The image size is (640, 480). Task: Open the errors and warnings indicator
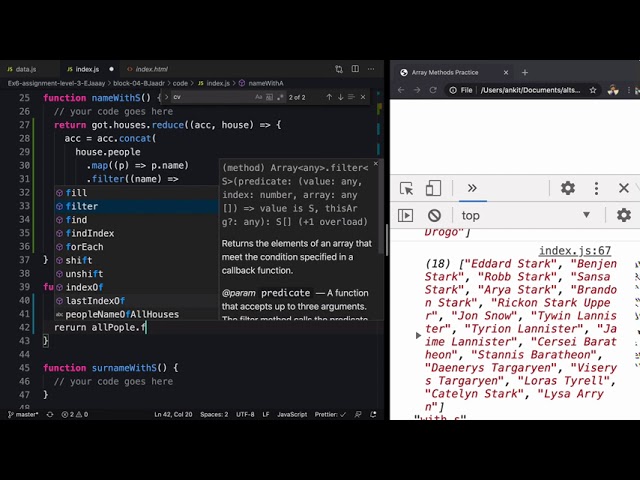(75, 414)
